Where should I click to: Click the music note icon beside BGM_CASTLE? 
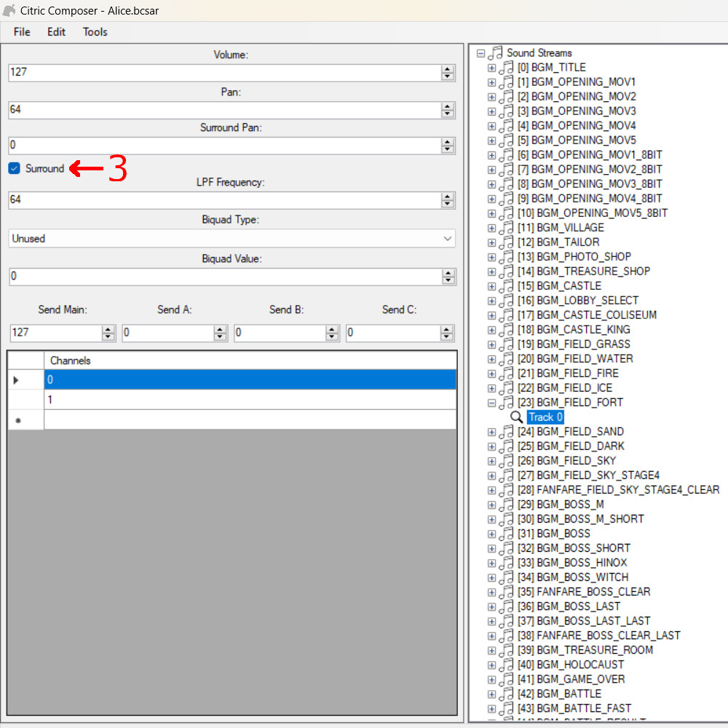[x=506, y=286]
